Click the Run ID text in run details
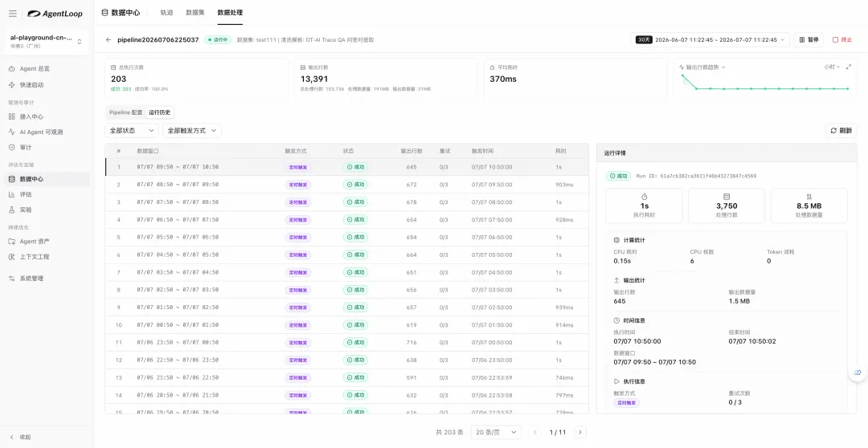The image size is (868, 448). tap(696, 176)
